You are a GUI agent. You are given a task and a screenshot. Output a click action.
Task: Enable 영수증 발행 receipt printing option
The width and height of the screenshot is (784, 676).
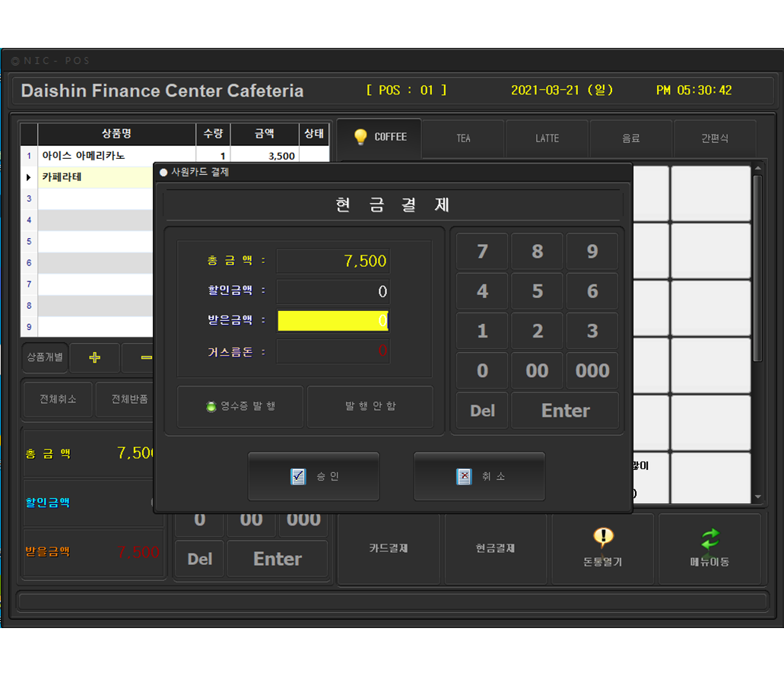[240, 407]
